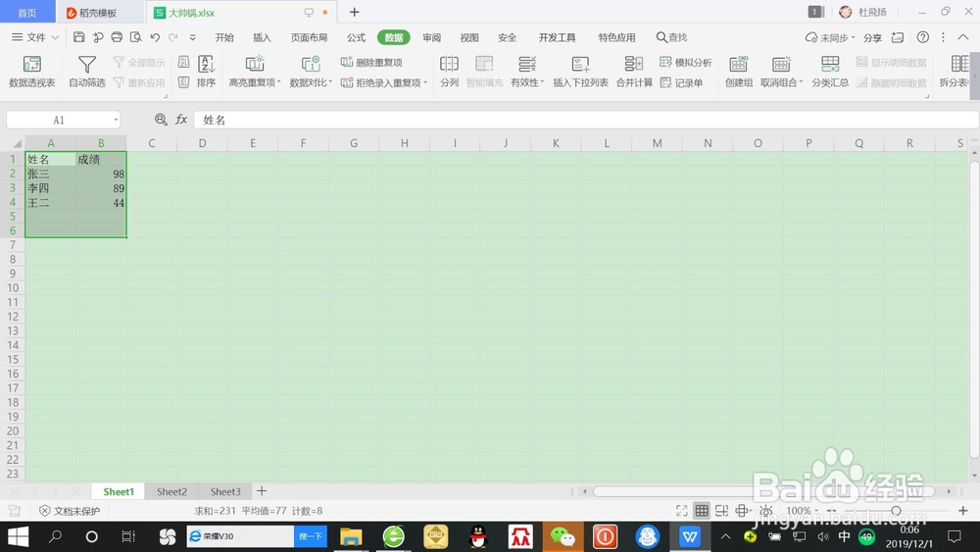Select cell B3 containing 89
Screen dimensions: 980x552
pos(101,188)
